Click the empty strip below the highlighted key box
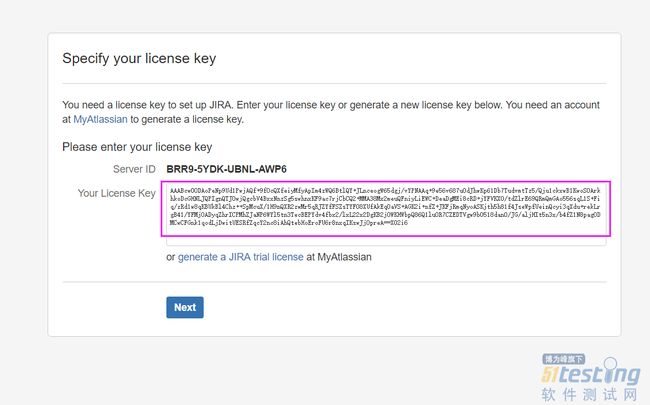This screenshot has height=405, width=650. 386,241
